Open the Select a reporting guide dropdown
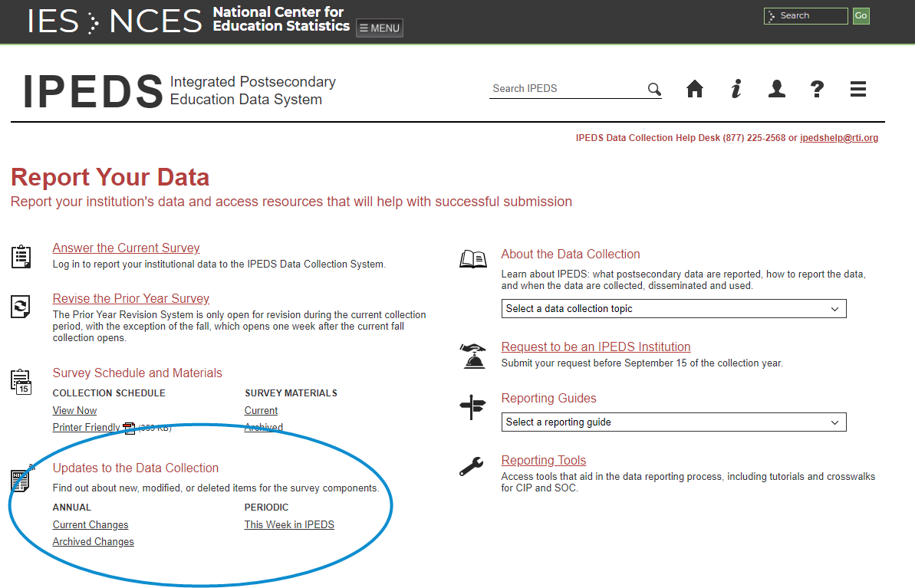 673,422
